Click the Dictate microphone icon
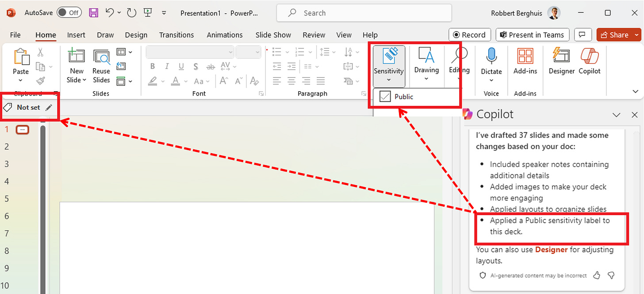This screenshot has height=294, width=644. coord(491,56)
